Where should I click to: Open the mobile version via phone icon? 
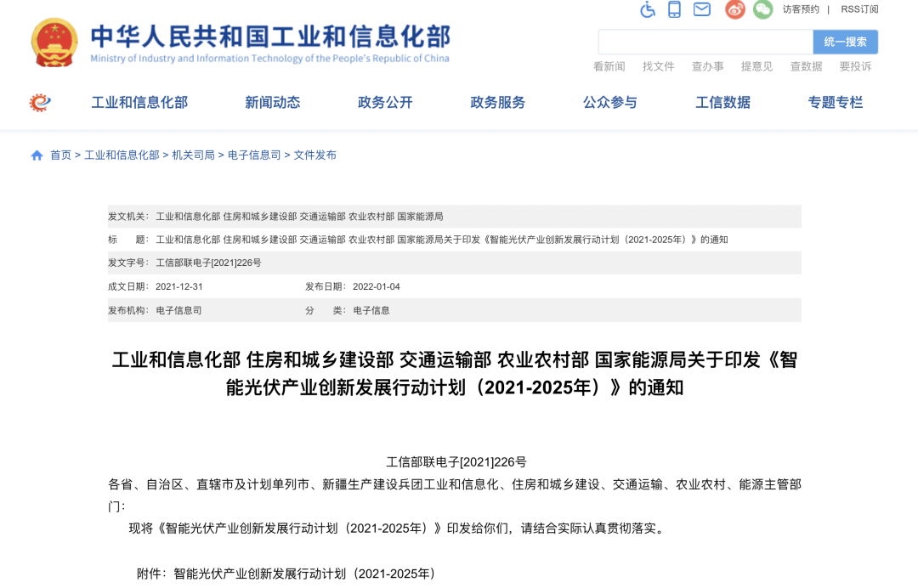click(674, 11)
